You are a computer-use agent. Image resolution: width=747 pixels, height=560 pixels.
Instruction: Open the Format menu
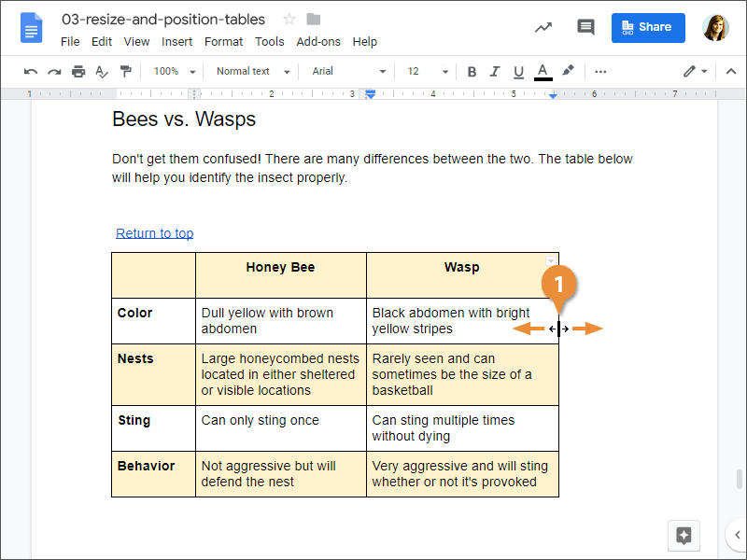click(x=223, y=41)
